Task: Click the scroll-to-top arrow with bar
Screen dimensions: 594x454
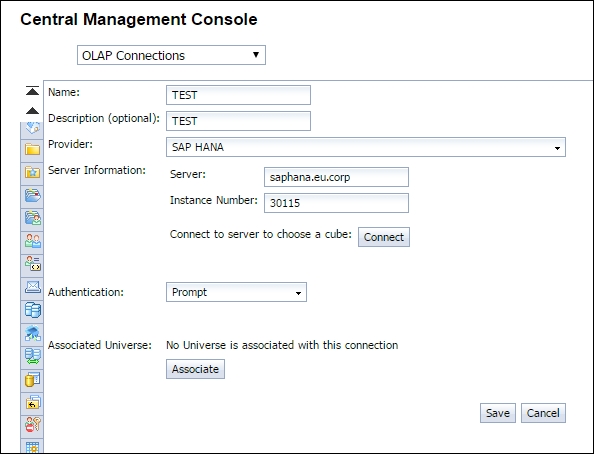Action: (x=32, y=91)
